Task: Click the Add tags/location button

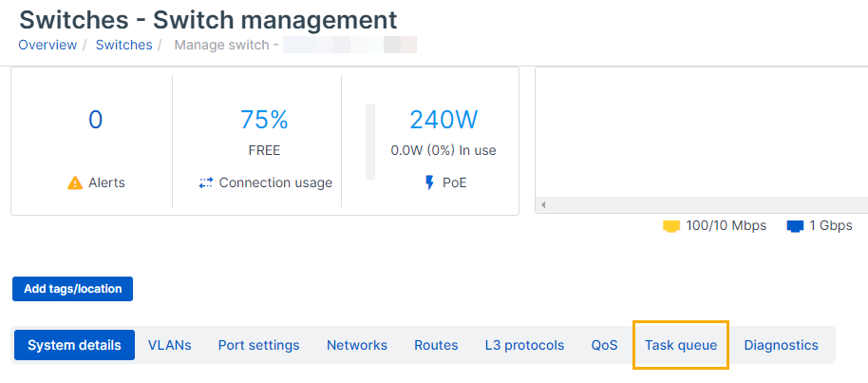Action: [73, 289]
